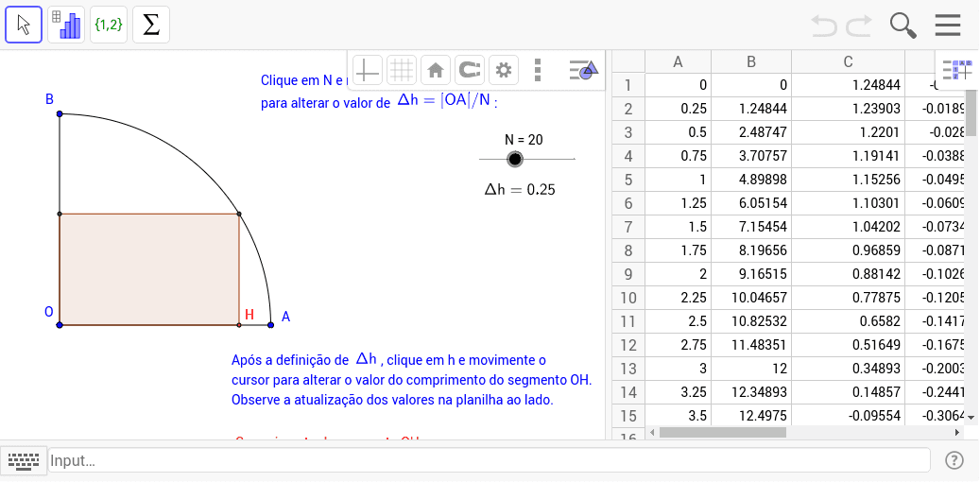980x482 pixels.
Task: Open point capturing magnet options
Action: [470, 70]
